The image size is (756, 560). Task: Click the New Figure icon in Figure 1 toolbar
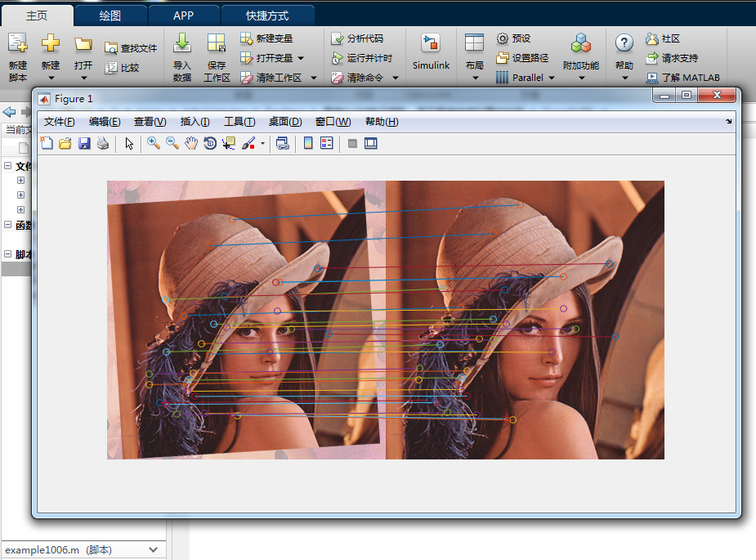point(47,143)
